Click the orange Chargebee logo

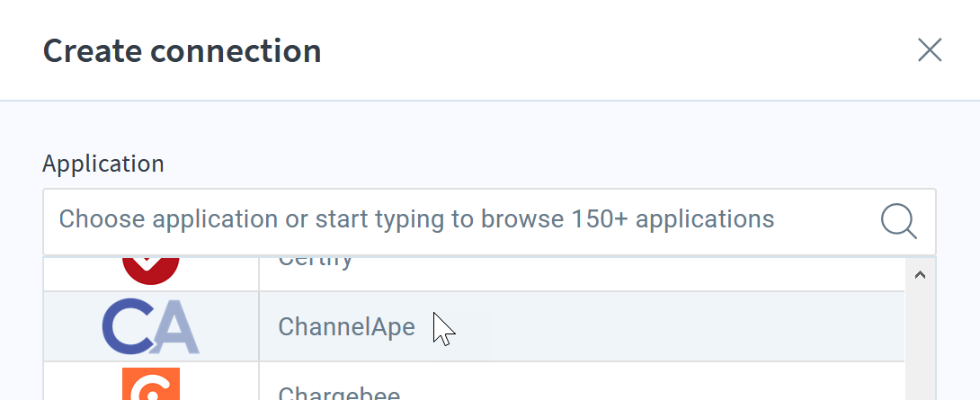click(x=151, y=384)
